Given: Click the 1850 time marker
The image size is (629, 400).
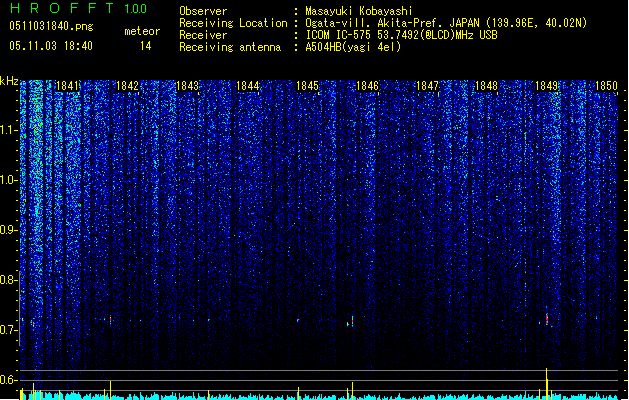Looking at the screenshot, I should (x=606, y=86).
